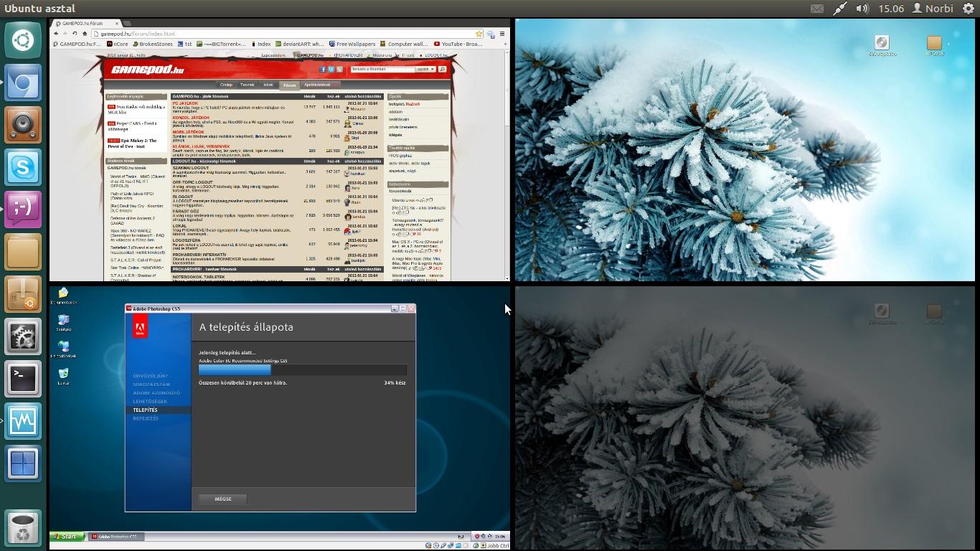This screenshot has height=551, width=980.
Task: Click the installation progress bar
Action: coord(303,370)
